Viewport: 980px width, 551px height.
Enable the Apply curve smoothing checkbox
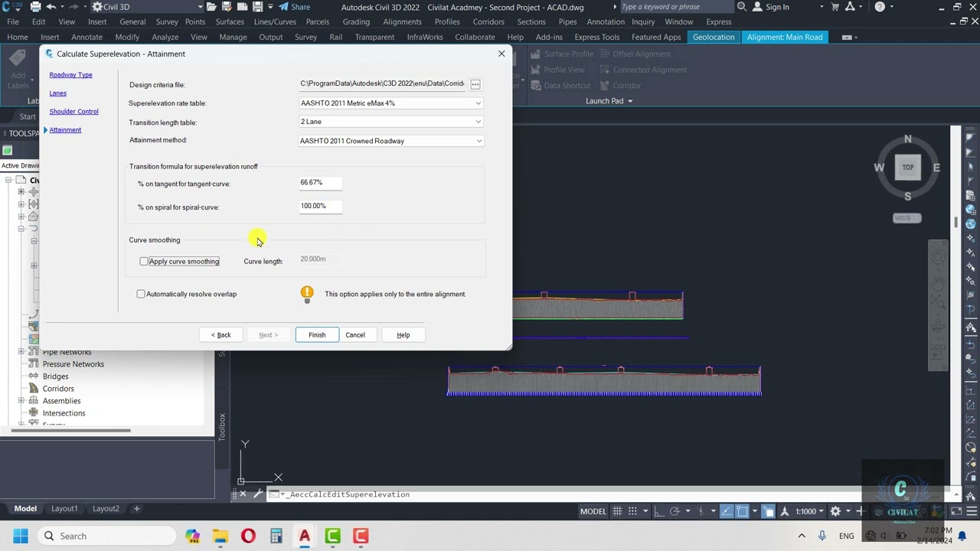[x=144, y=262]
